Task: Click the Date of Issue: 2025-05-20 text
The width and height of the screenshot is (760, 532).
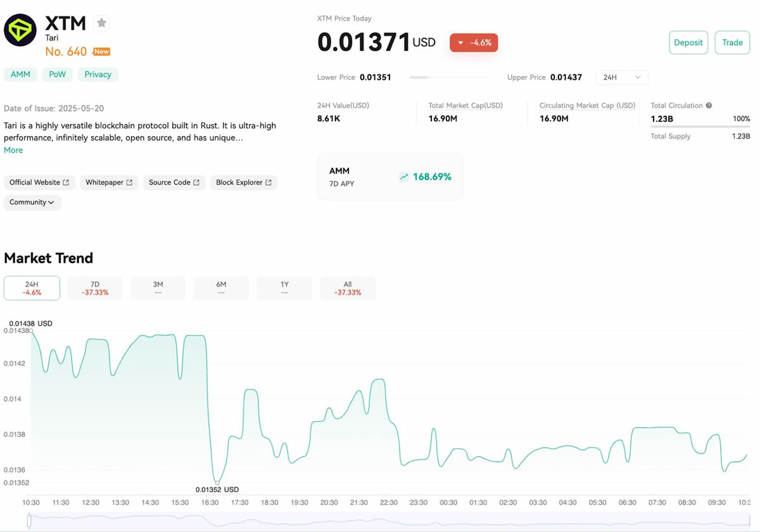Action: coord(54,108)
